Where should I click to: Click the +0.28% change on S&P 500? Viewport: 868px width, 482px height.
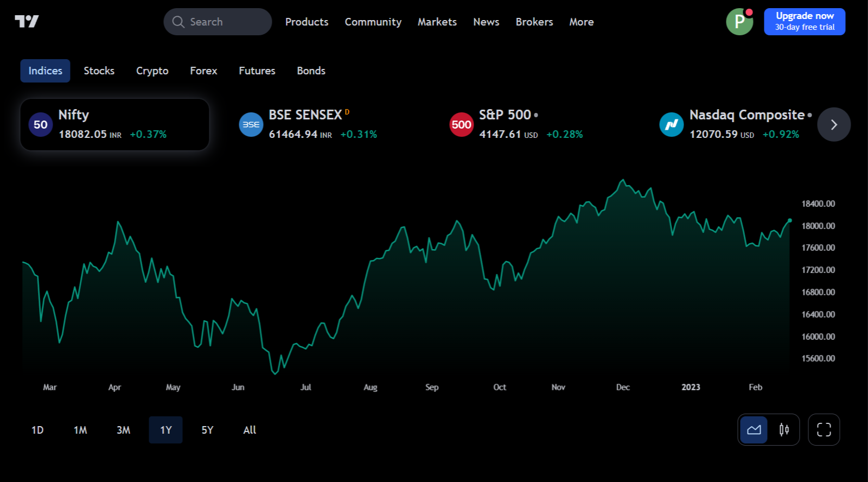tap(565, 134)
